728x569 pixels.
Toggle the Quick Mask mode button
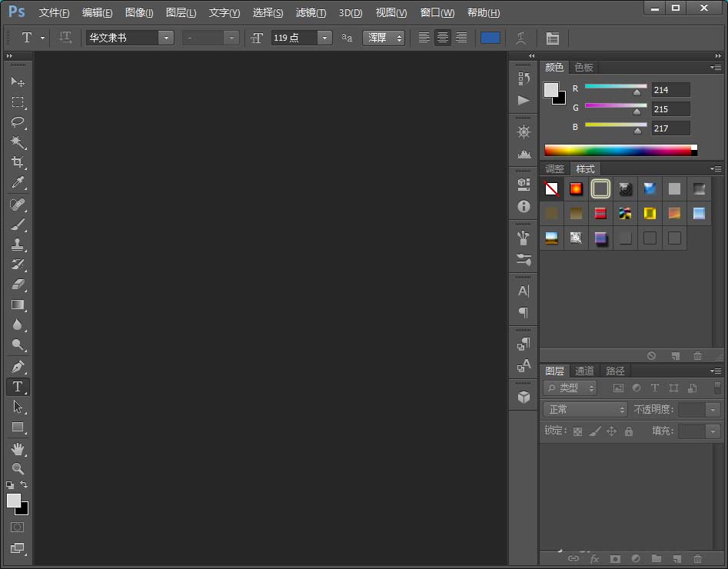[17, 527]
